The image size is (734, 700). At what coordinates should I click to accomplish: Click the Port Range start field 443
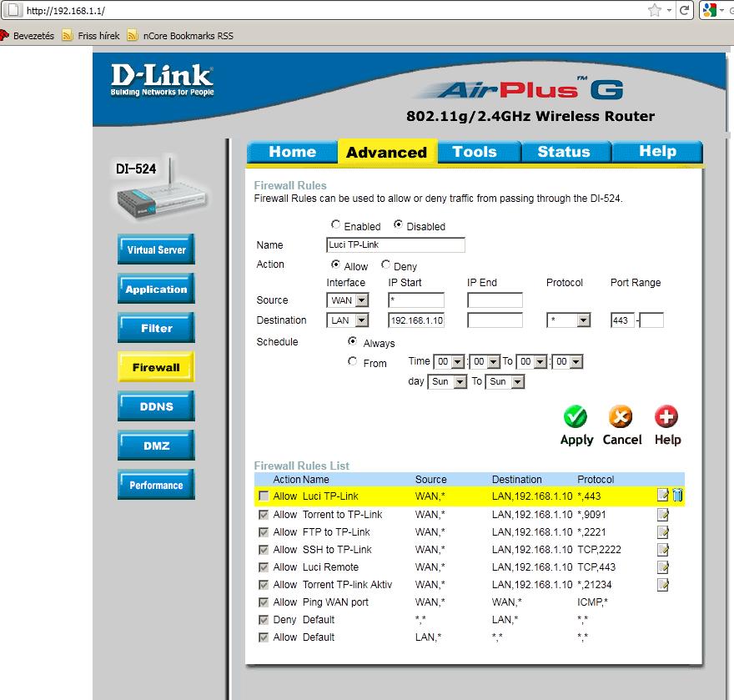[622, 320]
